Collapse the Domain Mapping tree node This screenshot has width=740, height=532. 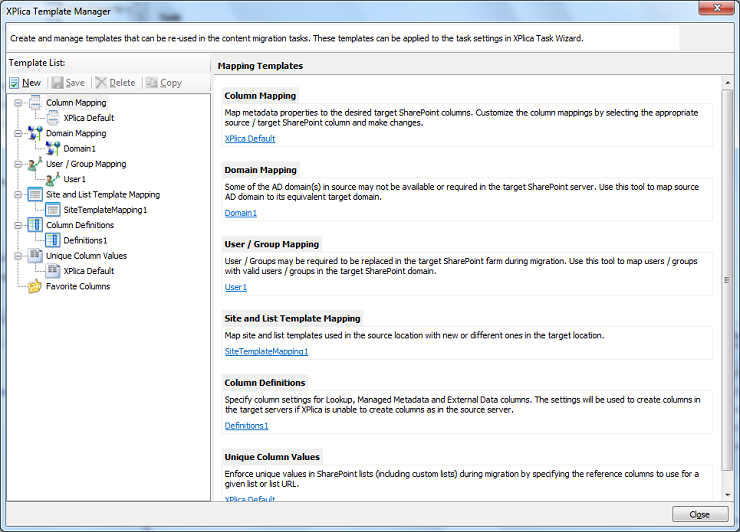(x=18, y=134)
